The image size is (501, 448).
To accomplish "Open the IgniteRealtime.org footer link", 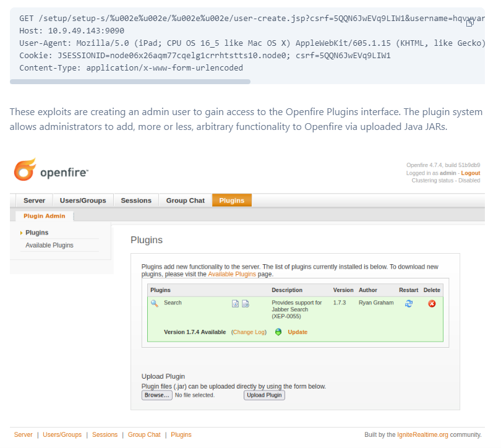I will (422, 435).
